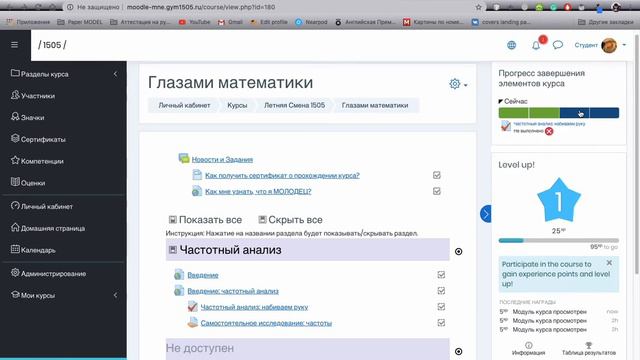Click the quiz checkmark icon in list
The width and height of the screenshot is (640, 360).
(192, 306)
